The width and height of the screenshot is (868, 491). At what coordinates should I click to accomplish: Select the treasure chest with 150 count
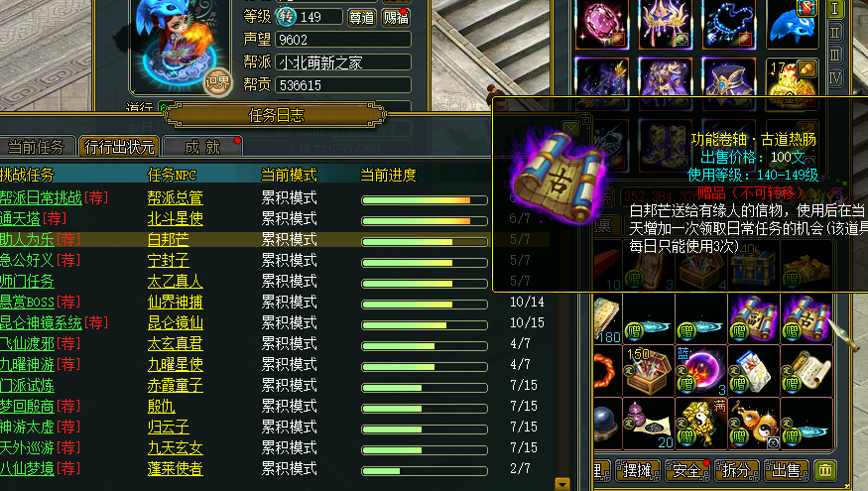tap(648, 371)
